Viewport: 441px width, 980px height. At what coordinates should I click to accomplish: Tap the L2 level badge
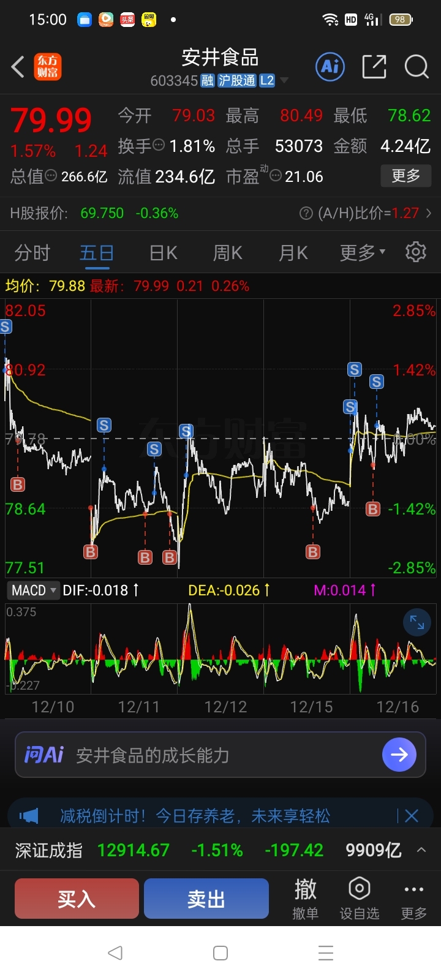[x=267, y=80]
